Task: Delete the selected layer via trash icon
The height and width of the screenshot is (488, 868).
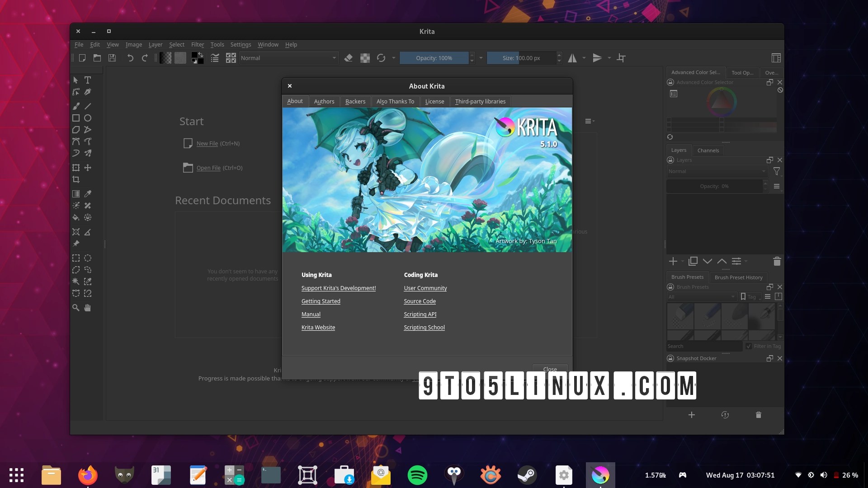Action: pyautogui.click(x=777, y=261)
